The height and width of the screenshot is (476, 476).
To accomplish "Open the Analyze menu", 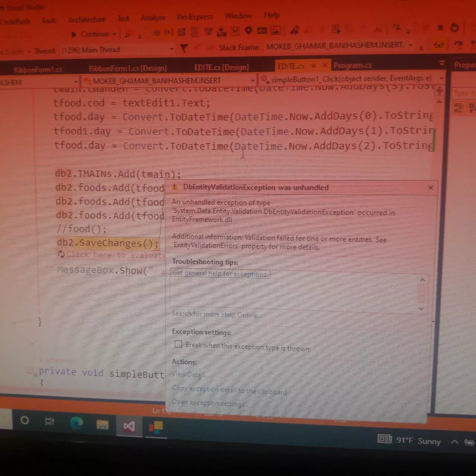I will click(x=153, y=17).
